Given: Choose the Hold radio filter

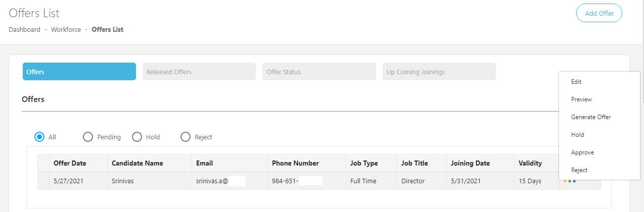Looking at the screenshot, I should click(x=137, y=137).
